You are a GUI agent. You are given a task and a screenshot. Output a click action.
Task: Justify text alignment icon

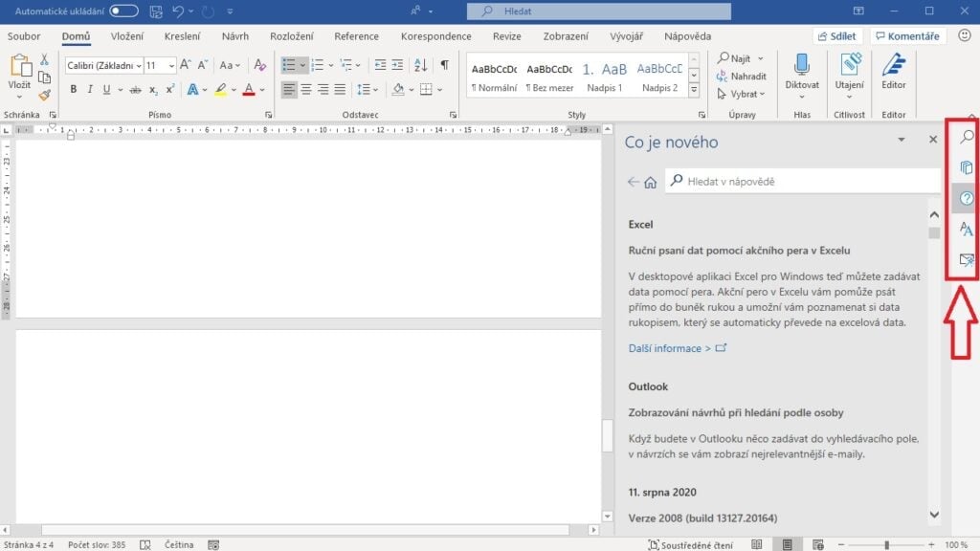pos(340,90)
